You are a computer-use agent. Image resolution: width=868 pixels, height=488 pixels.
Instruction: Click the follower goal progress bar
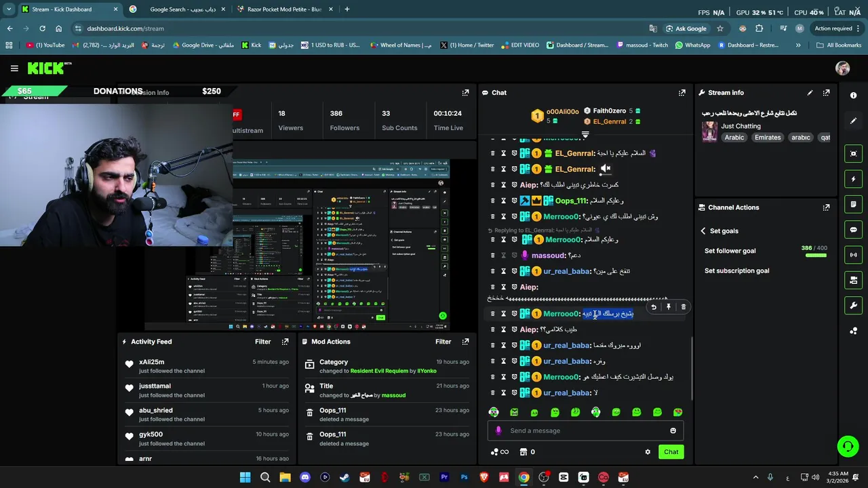click(816, 256)
